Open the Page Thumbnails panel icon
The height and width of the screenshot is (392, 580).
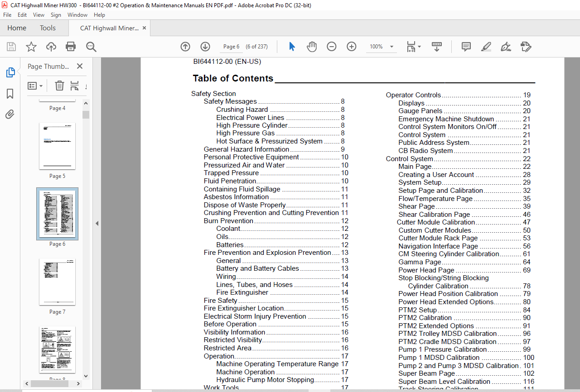(x=10, y=72)
